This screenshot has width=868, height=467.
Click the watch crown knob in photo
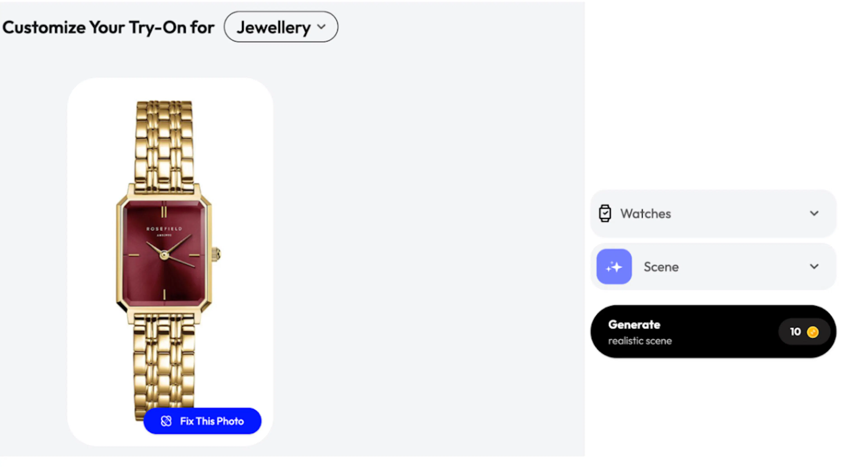(217, 254)
